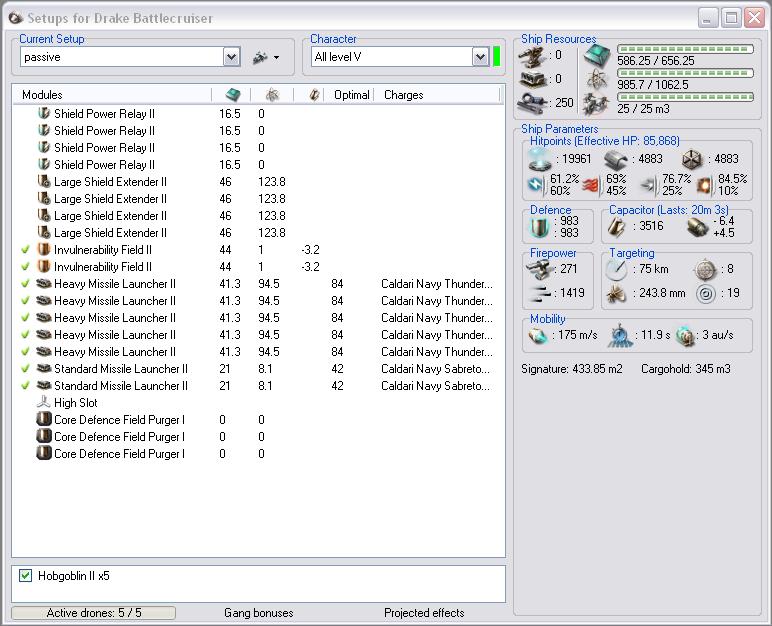772x626 pixels.
Task: Open the Character dropdown list
Action: 480,58
